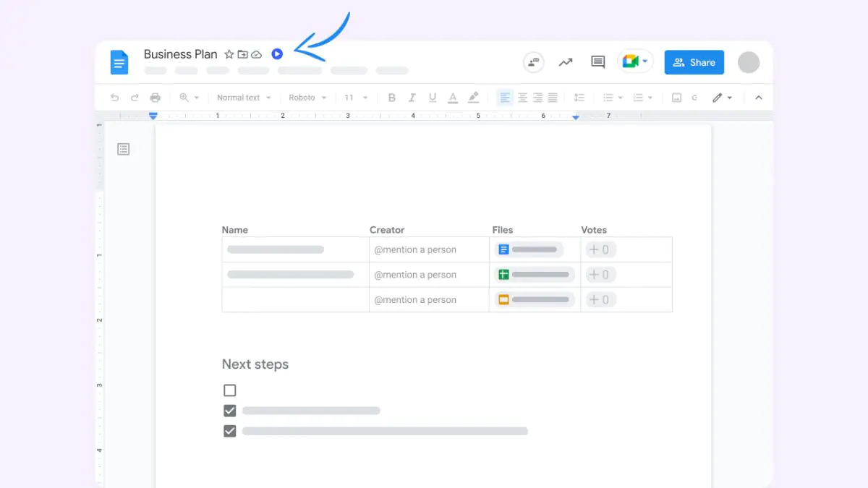
Task: Click the Share button
Action: click(x=694, y=62)
